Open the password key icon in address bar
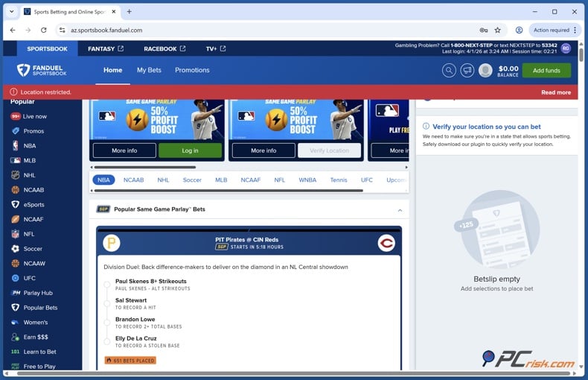588x380 pixels. tap(483, 30)
